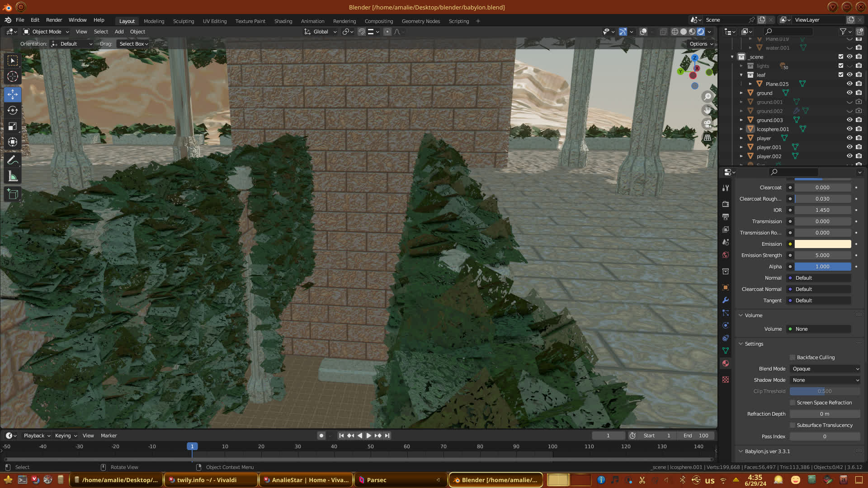Enable Backface Culling checkbox
Viewport: 868px width, 488px height.
point(793,357)
